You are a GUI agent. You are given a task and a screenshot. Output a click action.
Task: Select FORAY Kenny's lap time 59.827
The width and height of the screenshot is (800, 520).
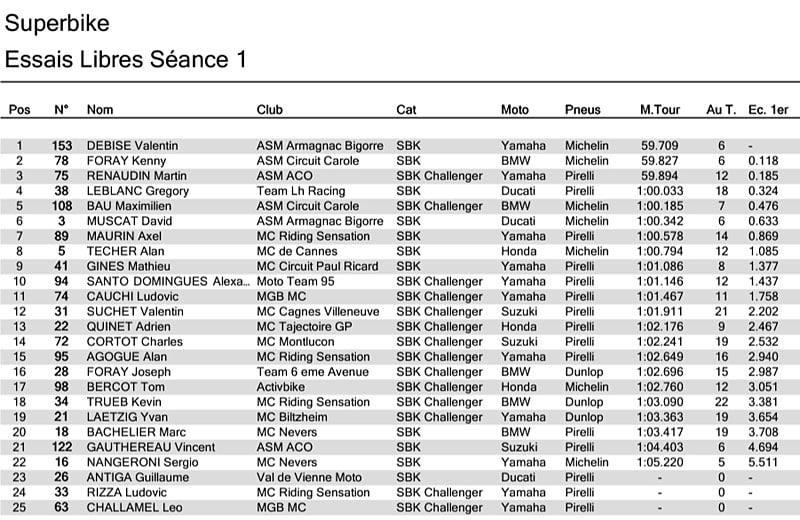660,161
